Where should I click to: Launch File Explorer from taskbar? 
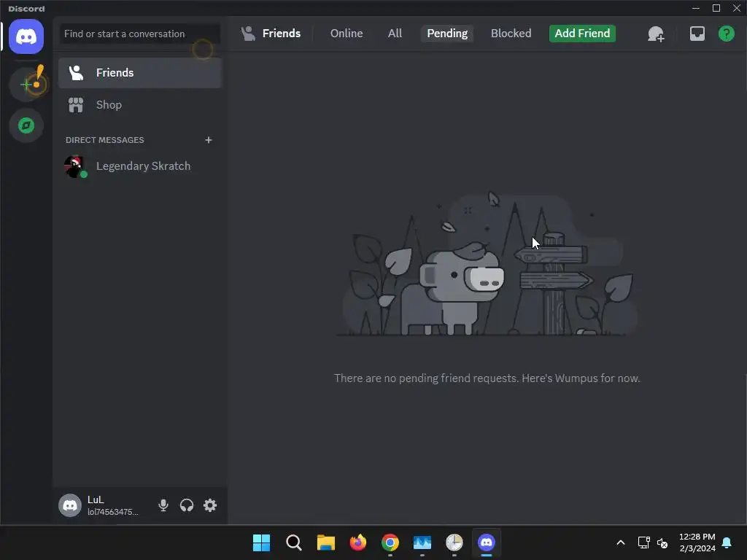pos(326,542)
